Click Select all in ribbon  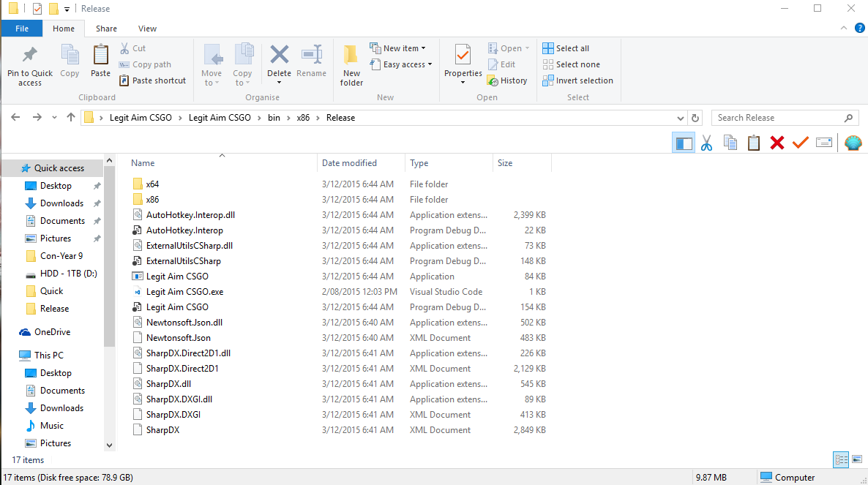coord(566,49)
